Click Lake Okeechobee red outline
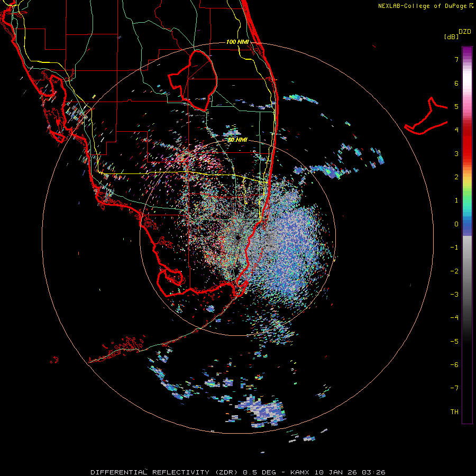This screenshot has height=476, width=476. coord(192,80)
